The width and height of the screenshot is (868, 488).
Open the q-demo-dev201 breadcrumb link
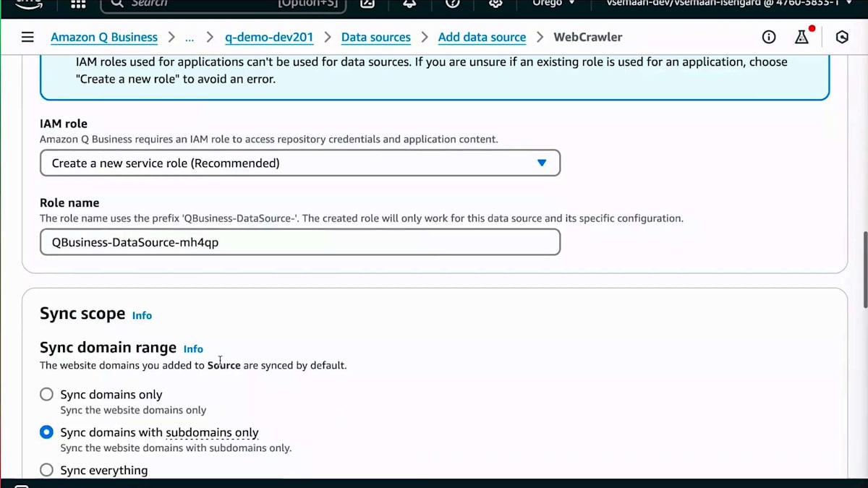(x=269, y=37)
